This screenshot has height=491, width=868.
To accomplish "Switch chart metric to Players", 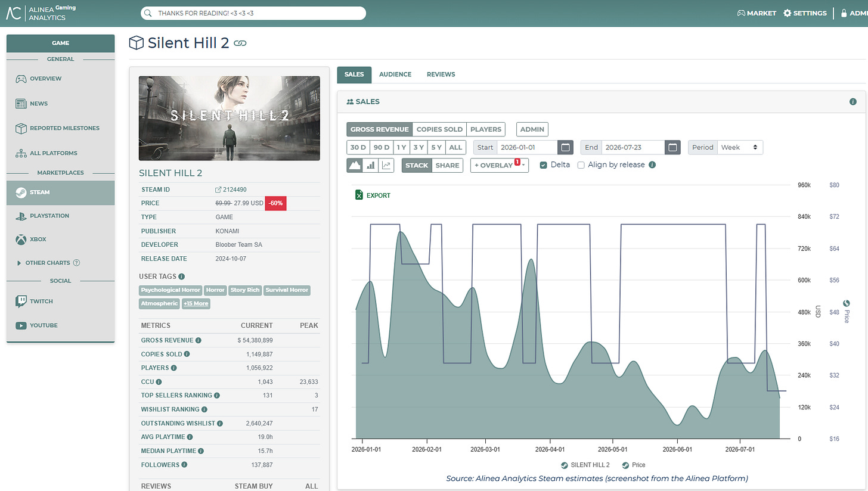I will pos(486,129).
